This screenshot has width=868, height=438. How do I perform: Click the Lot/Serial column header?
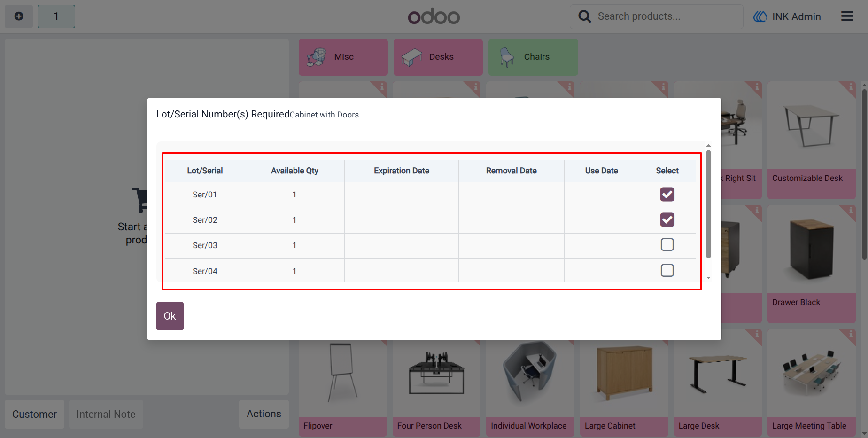pyautogui.click(x=205, y=171)
